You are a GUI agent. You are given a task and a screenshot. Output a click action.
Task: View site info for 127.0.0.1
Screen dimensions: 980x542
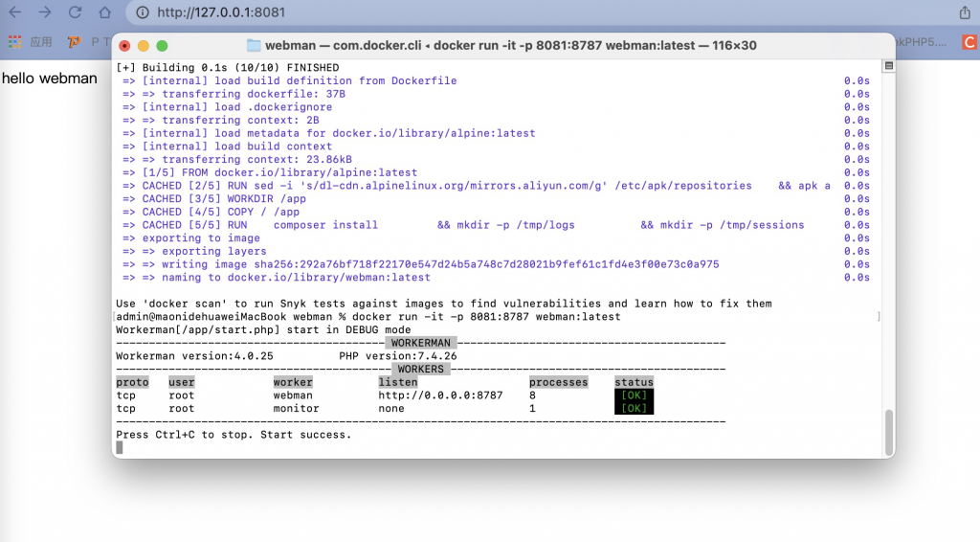pos(143,12)
